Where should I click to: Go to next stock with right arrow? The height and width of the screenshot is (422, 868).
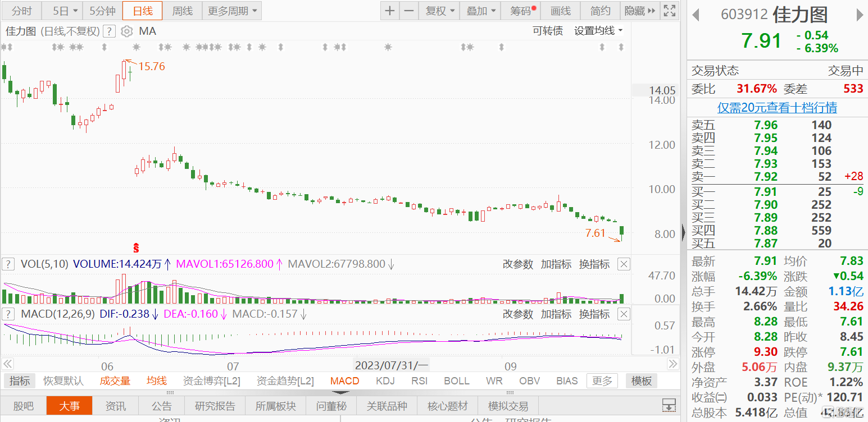(x=860, y=15)
